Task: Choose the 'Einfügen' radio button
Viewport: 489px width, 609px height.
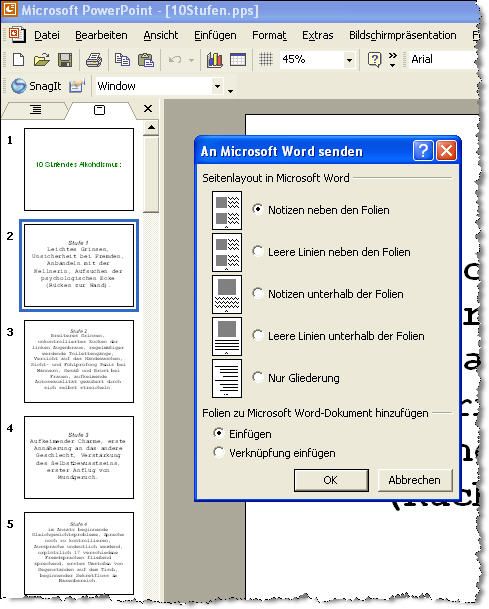Action: pyautogui.click(x=219, y=433)
